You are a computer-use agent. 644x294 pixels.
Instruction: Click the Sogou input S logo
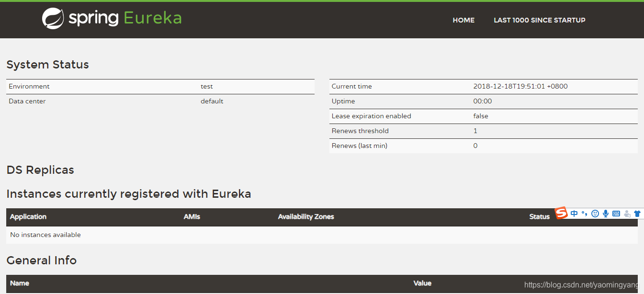tap(562, 213)
